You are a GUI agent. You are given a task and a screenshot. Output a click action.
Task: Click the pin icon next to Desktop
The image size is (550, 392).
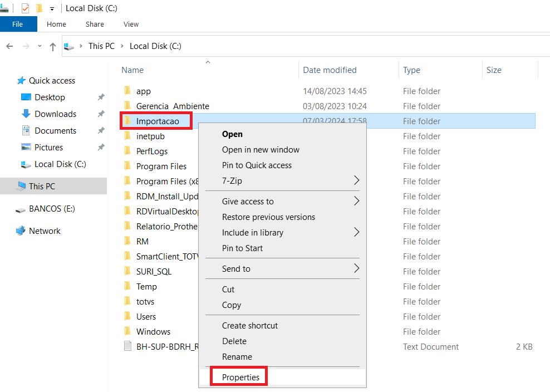point(101,97)
